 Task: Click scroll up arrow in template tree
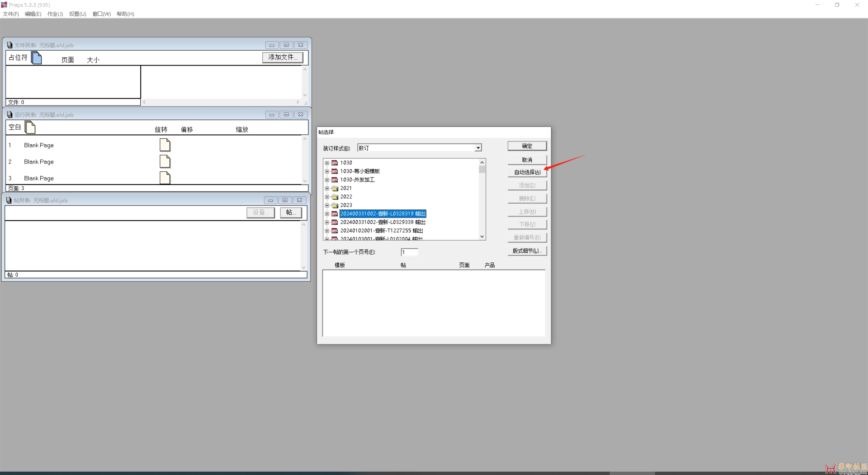[482, 162]
